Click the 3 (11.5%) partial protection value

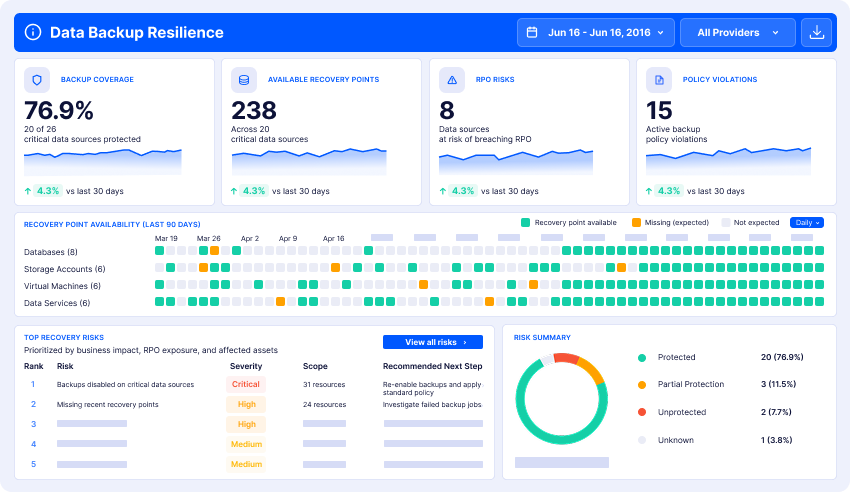click(x=778, y=384)
